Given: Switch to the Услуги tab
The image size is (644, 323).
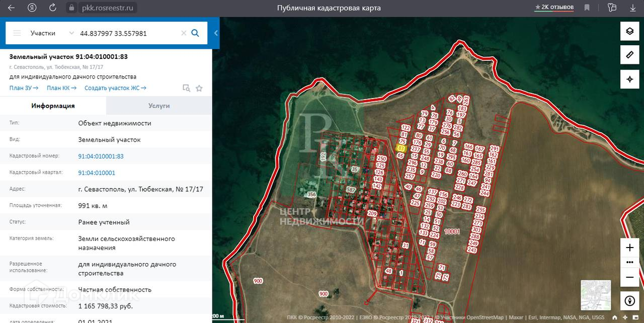Looking at the screenshot, I should pyautogui.click(x=159, y=106).
